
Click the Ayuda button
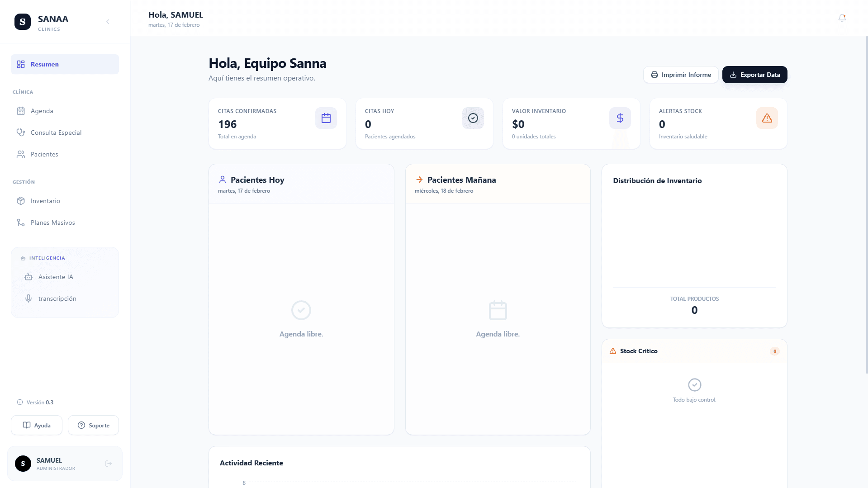pos(37,425)
